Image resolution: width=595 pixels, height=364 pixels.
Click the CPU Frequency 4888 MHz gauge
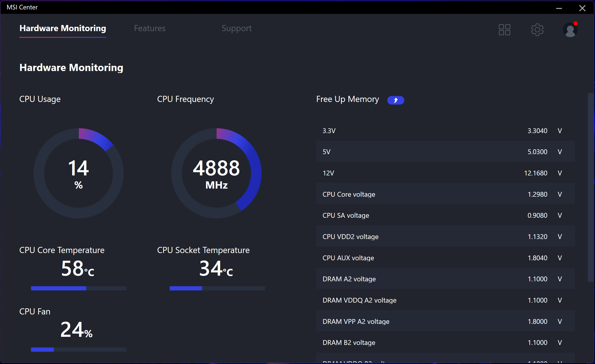(216, 173)
